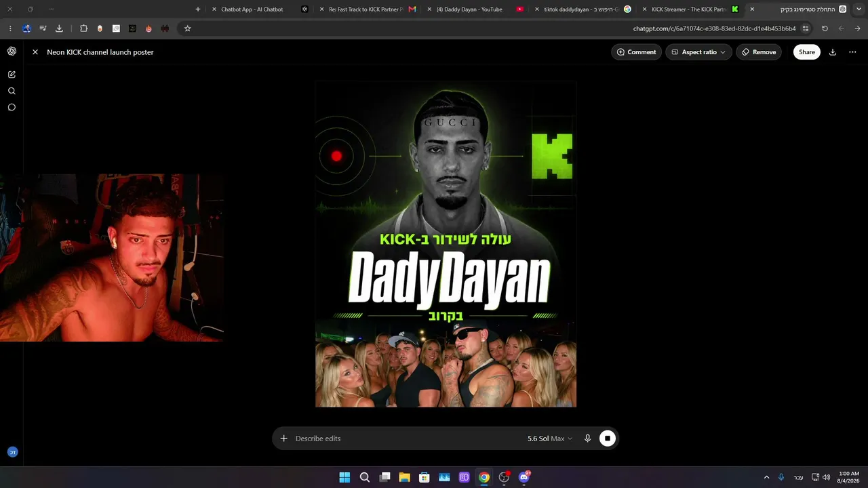Click the Comment button
This screenshot has height=488, width=868.
pos(636,52)
